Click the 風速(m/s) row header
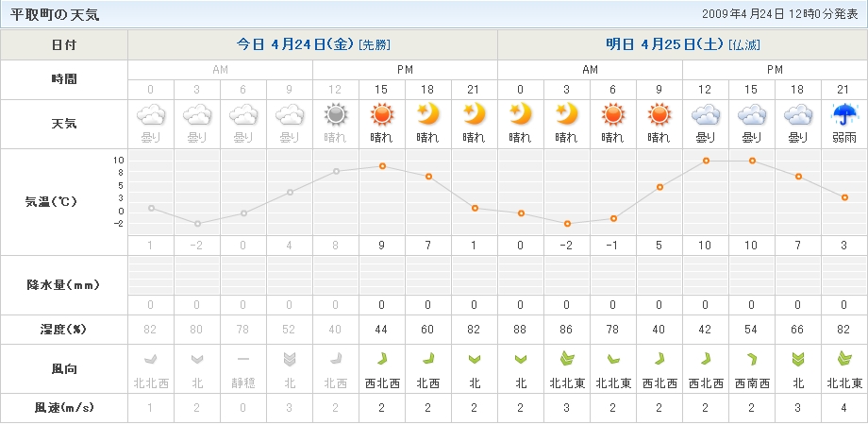 [x=64, y=408]
